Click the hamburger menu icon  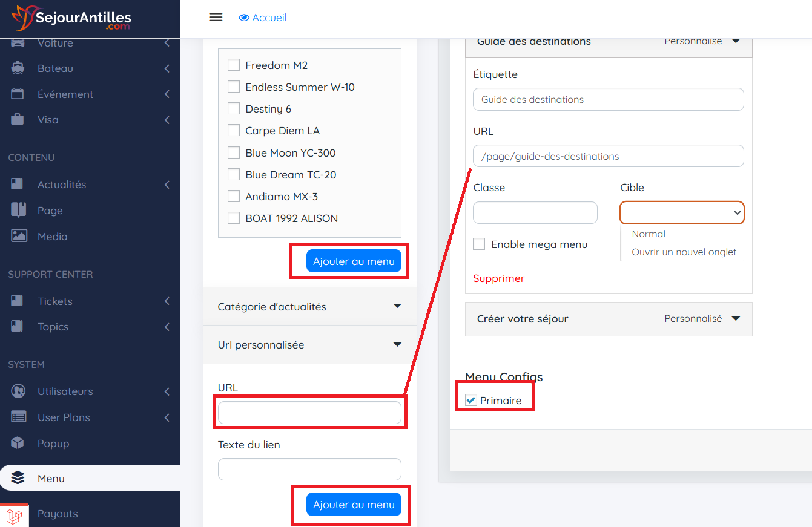pos(216,18)
